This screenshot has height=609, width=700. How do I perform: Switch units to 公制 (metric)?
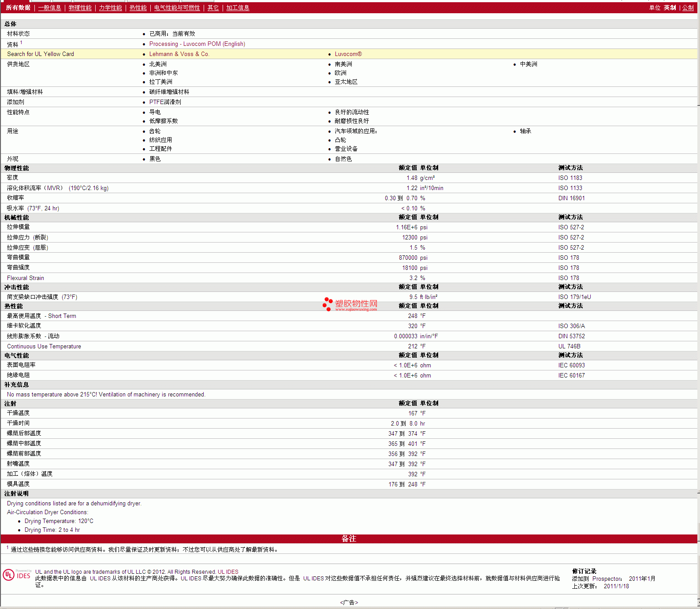pos(688,8)
